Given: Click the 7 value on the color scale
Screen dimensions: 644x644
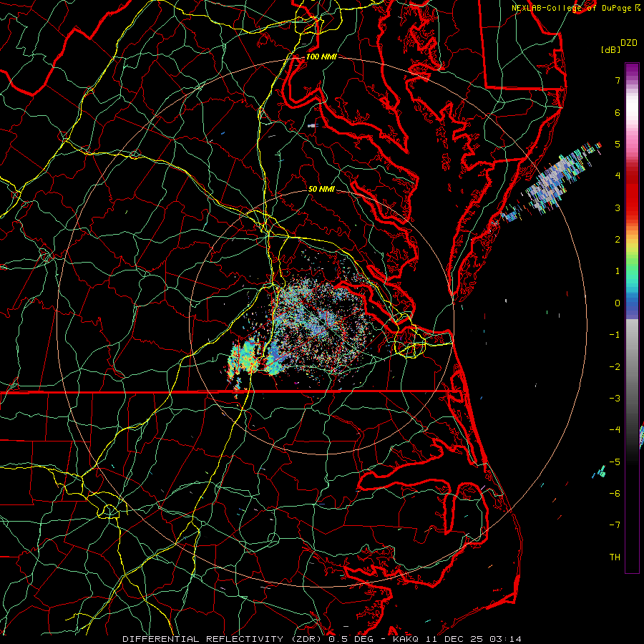Looking at the screenshot, I should point(618,80).
